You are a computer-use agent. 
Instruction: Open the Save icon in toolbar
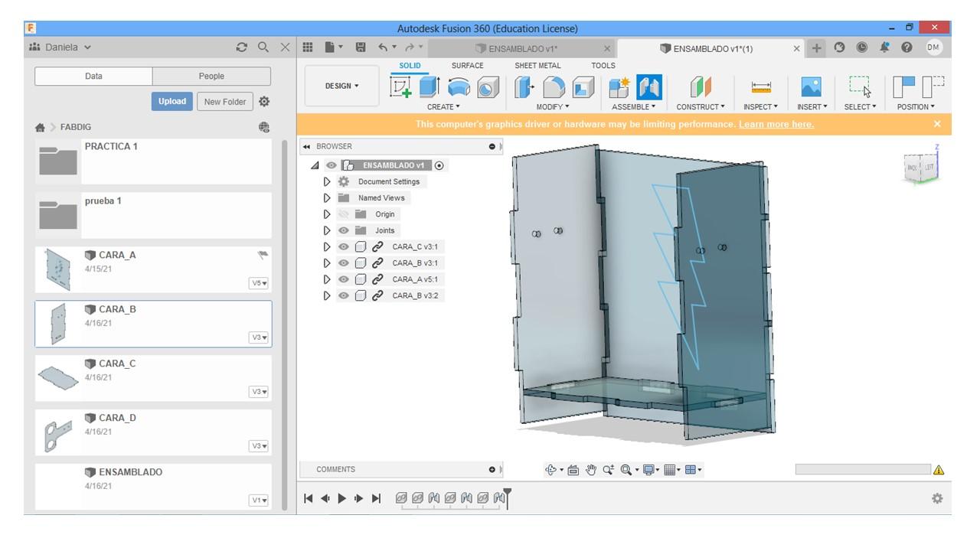click(x=361, y=47)
